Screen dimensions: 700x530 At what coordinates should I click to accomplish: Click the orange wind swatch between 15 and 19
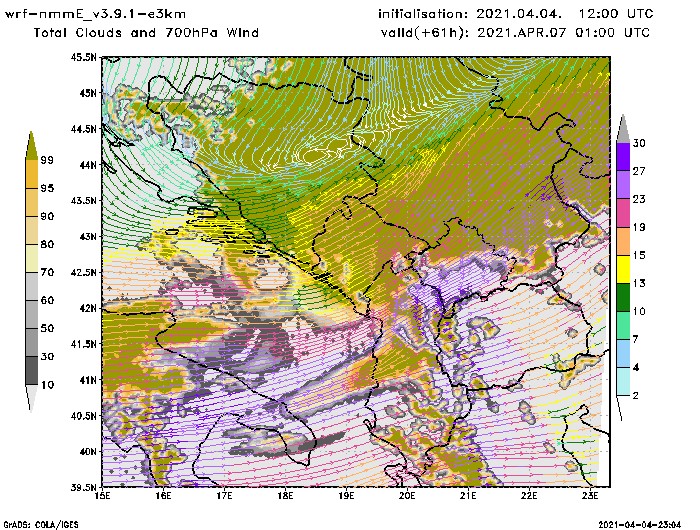623,241
